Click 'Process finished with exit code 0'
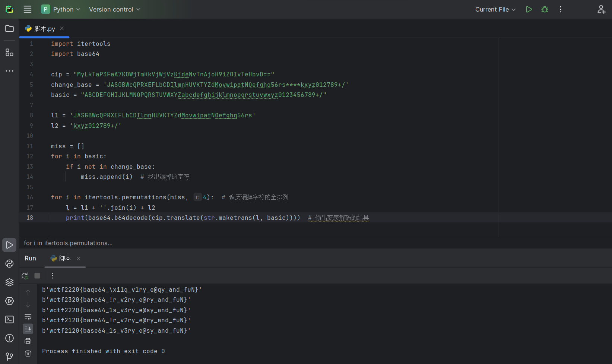Screen dimensions: 612x364 click(x=104, y=351)
